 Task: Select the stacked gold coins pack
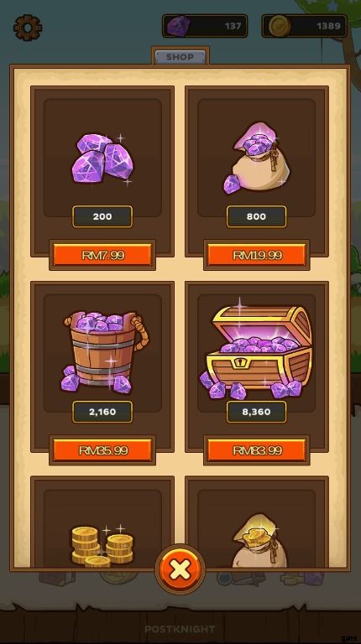(102, 545)
